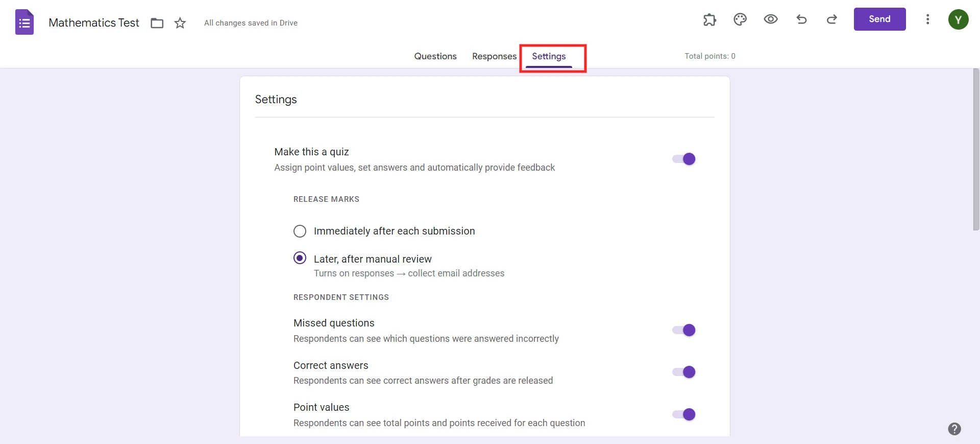The image size is (980, 444).
Task: Click the page vertical scrollbar
Action: [x=976, y=149]
